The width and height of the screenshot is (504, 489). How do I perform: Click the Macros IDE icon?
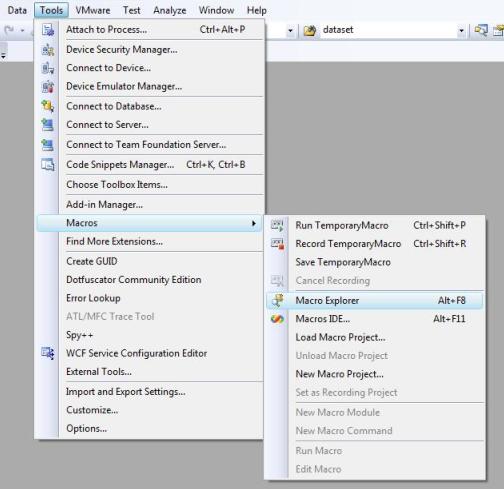click(x=277, y=319)
